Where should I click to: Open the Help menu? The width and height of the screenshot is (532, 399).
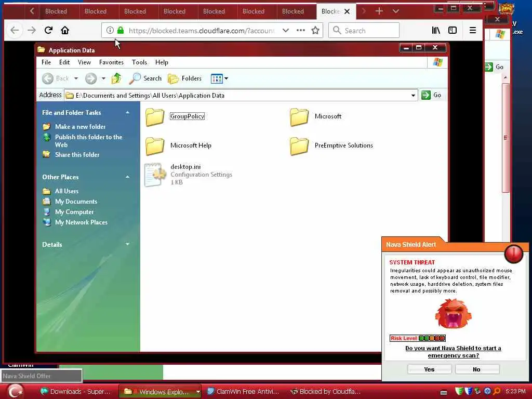tap(162, 62)
